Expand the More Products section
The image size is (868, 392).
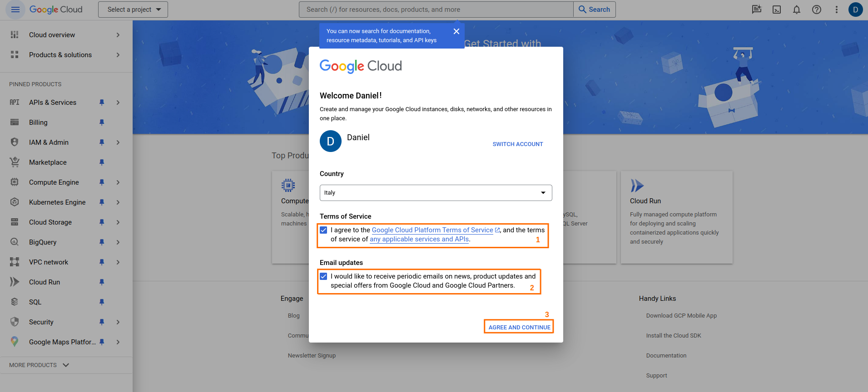[39, 365]
